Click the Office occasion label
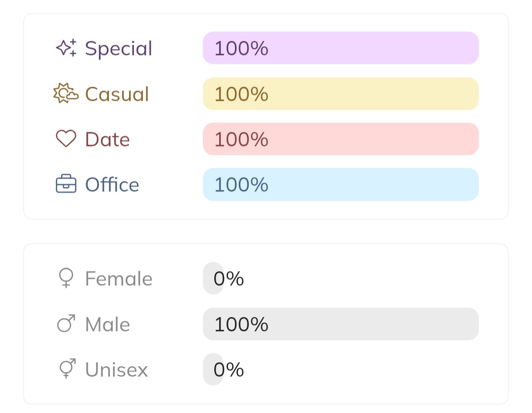This screenshot has width=532, height=413. point(112,185)
